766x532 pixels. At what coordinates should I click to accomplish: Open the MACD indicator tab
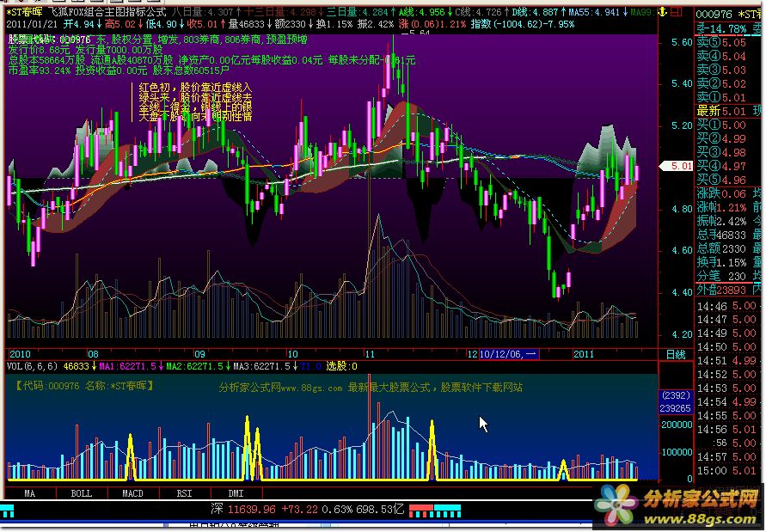(x=133, y=493)
